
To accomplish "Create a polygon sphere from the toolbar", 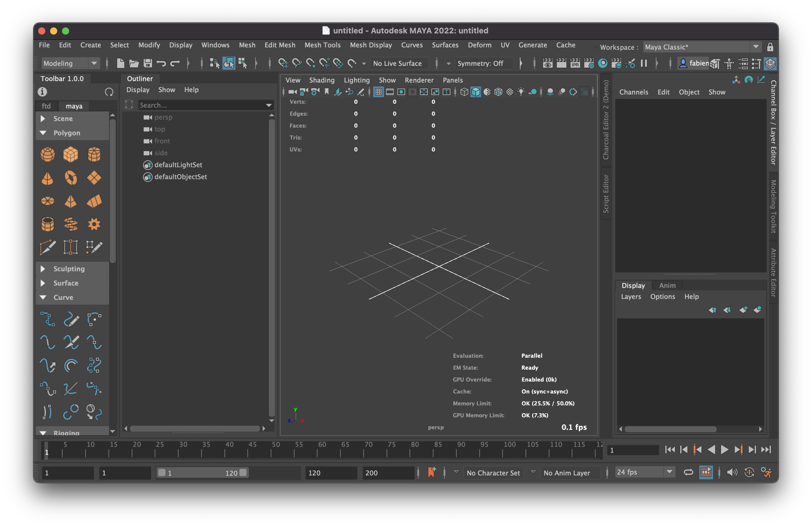I will (x=47, y=154).
